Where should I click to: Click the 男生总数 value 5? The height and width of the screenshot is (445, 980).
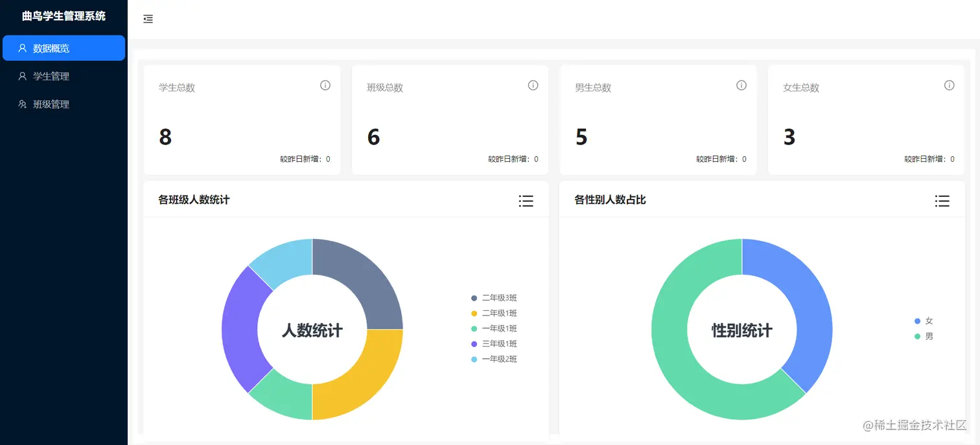tap(581, 137)
